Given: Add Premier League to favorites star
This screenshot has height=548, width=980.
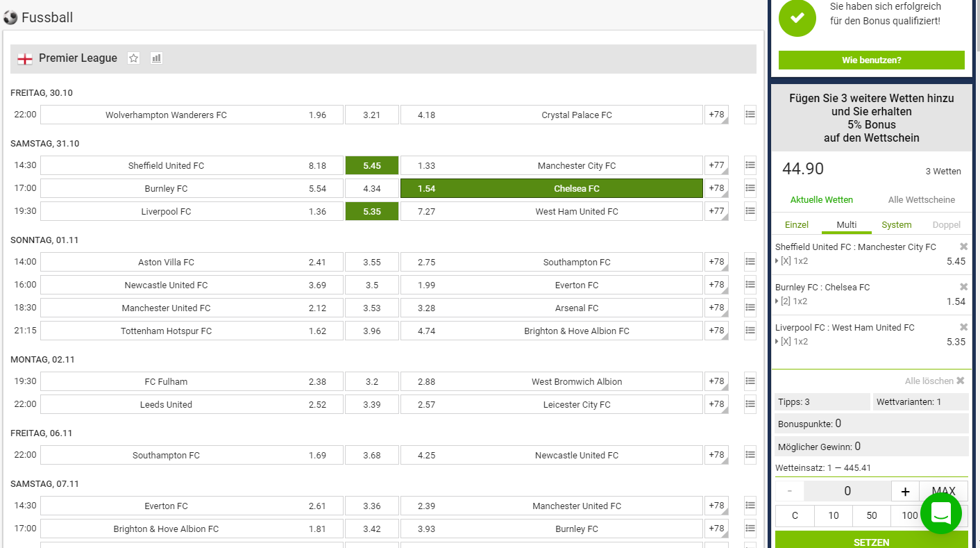Looking at the screenshot, I should tap(134, 58).
